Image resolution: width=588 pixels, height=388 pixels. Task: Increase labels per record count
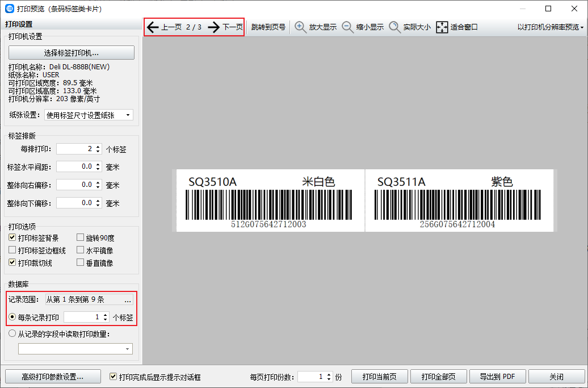pos(106,315)
